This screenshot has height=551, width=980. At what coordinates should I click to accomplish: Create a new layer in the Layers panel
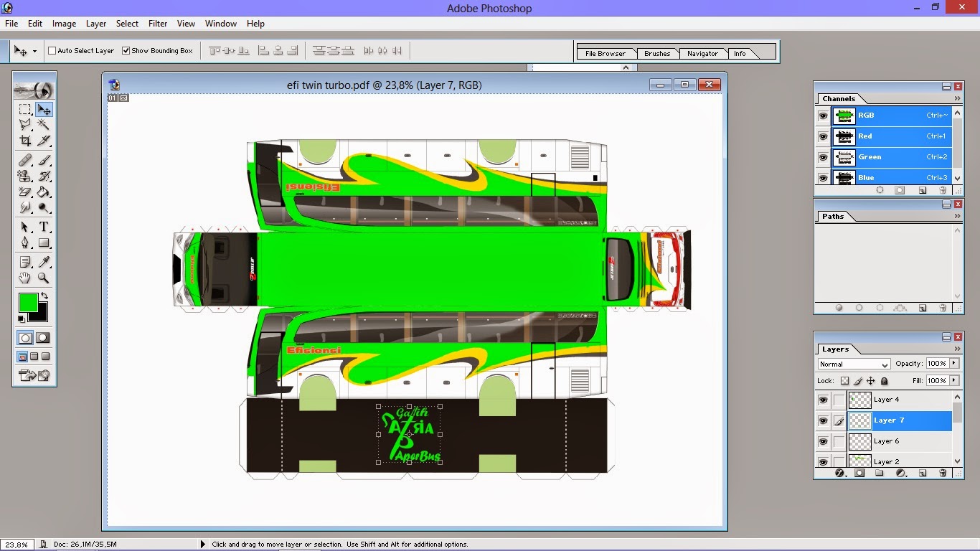923,473
